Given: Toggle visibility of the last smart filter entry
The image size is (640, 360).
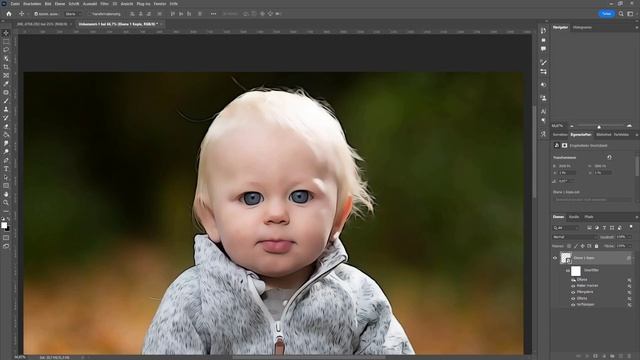Looking at the screenshot, I should (573, 305).
